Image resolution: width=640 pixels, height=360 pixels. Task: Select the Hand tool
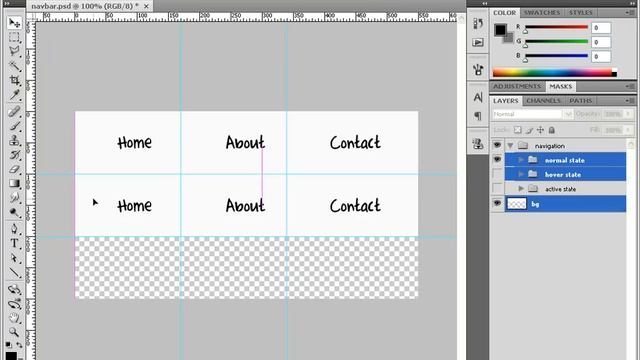(14, 318)
